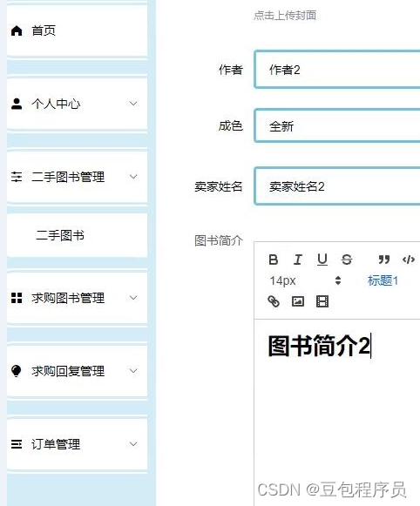420x506 pixels.
Task: Click the 卖家姓名 field label
Action: click(x=218, y=186)
